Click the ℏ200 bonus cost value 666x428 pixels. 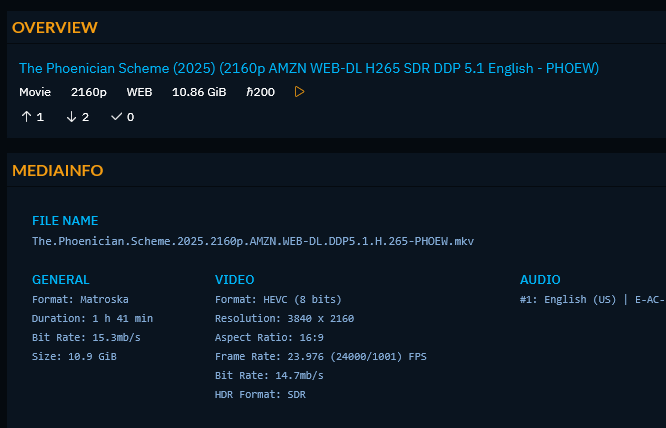pos(260,92)
